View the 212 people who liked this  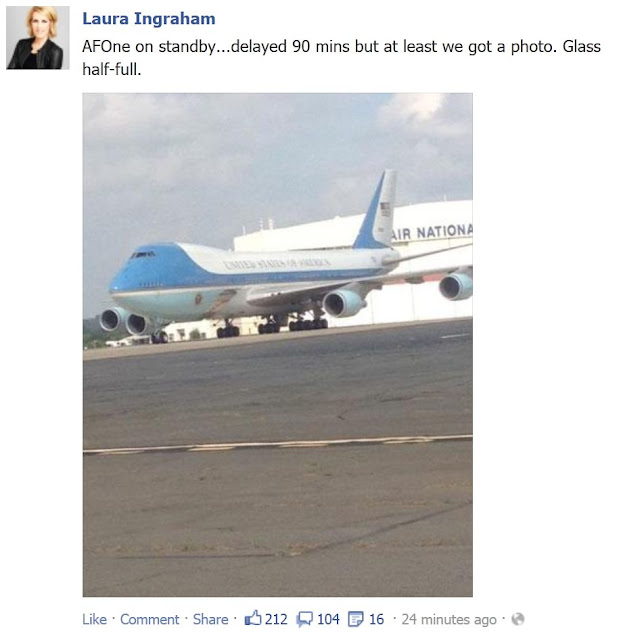point(276,619)
